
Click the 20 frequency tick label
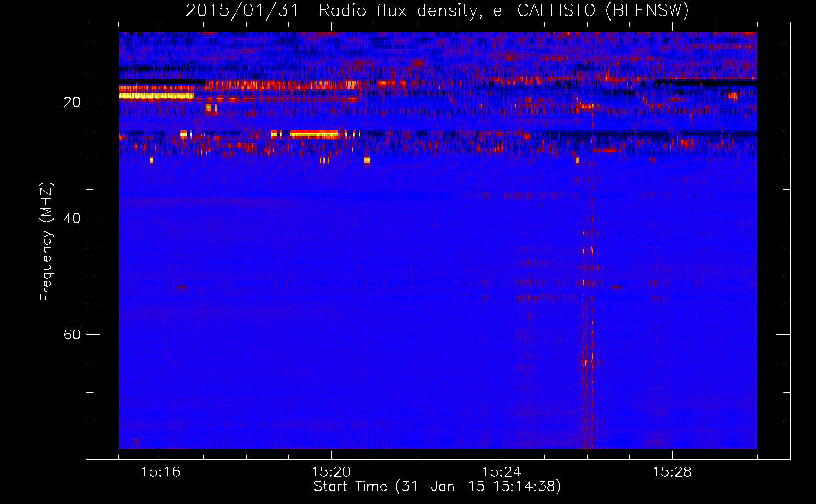pyautogui.click(x=72, y=103)
